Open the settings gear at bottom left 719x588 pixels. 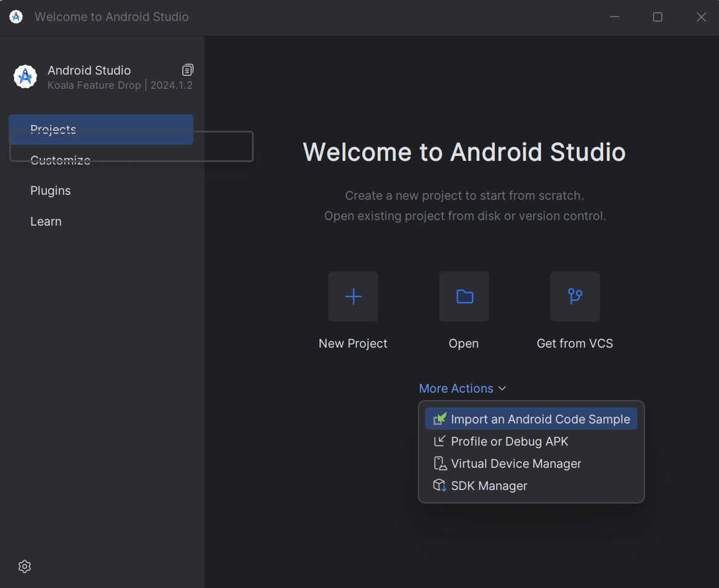tap(24, 566)
